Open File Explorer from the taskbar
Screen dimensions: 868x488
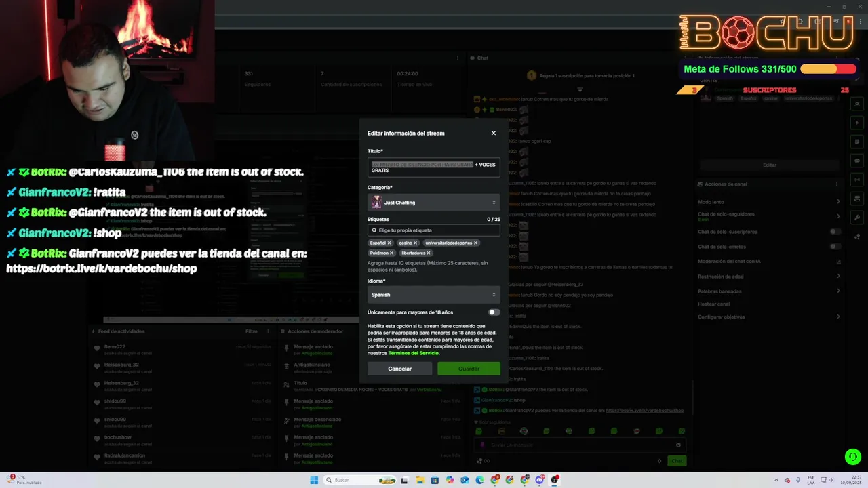click(x=420, y=480)
